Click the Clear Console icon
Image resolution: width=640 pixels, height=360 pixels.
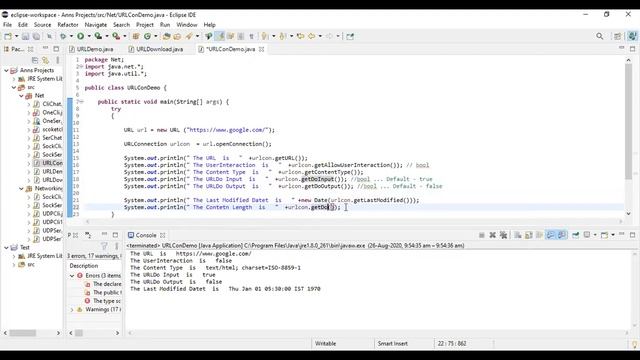[x=518, y=235]
